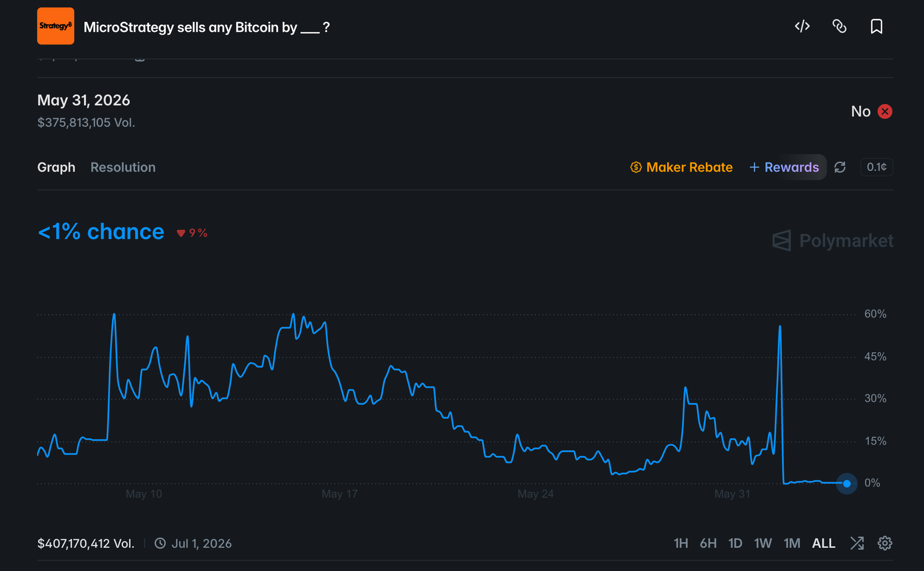924x571 pixels.
Task: Open the embed code icon
Action: (x=802, y=27)
